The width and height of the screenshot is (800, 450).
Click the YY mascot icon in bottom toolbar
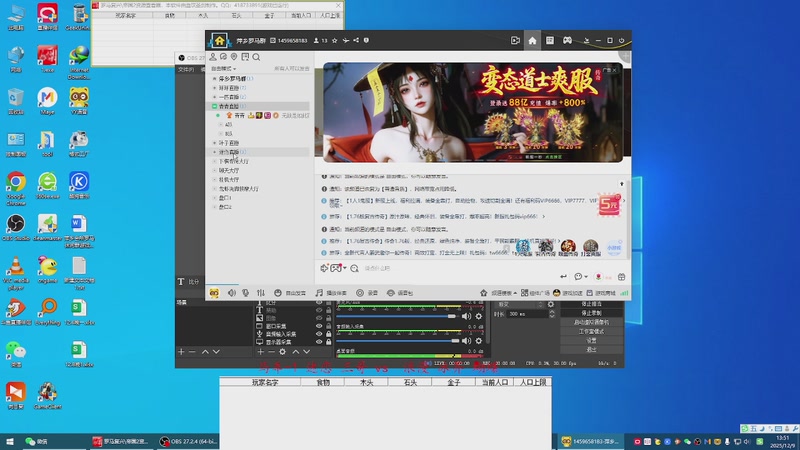[x=214, y=293]
